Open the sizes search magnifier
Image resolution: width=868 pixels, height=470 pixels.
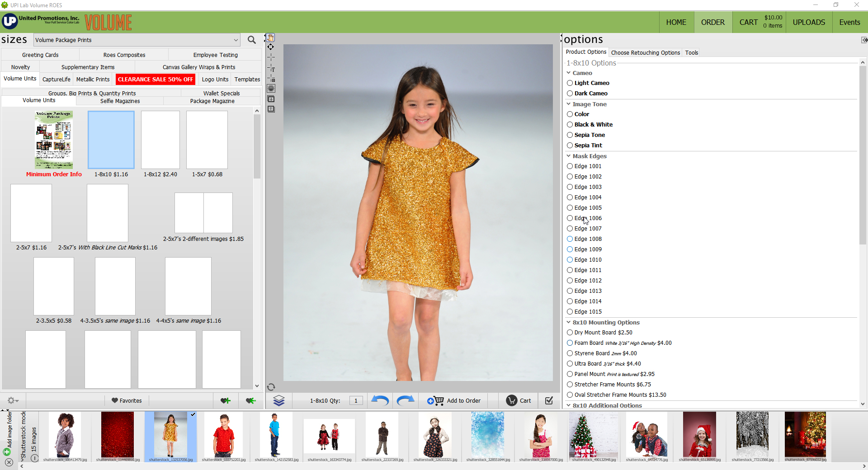tap(252, 40)
